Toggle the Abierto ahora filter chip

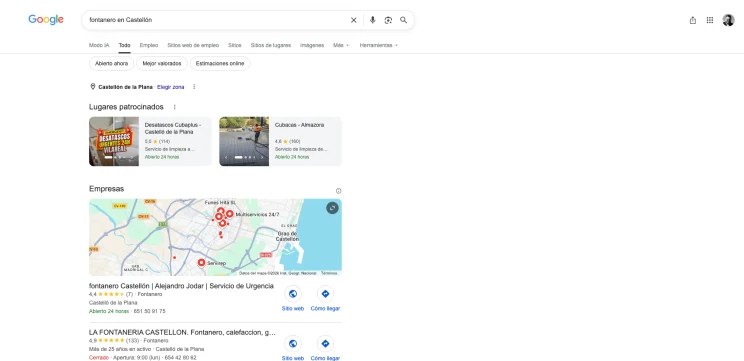coord(112,63)
